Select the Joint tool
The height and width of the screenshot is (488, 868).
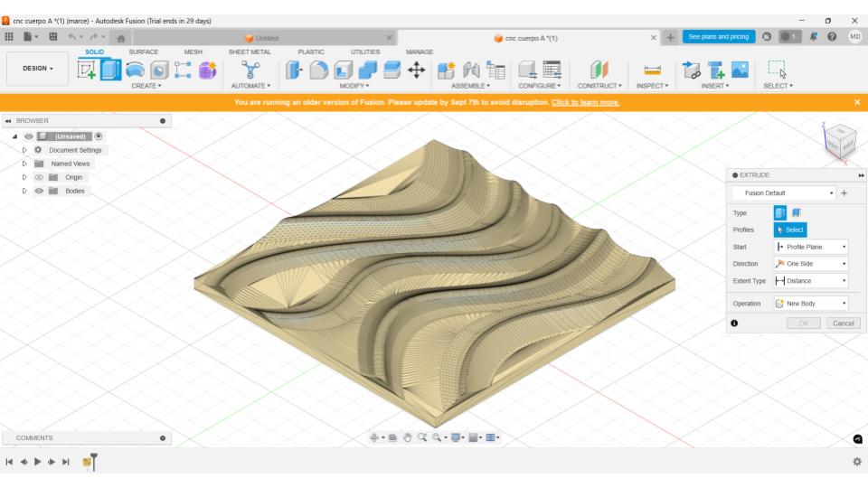click(471, 70)
